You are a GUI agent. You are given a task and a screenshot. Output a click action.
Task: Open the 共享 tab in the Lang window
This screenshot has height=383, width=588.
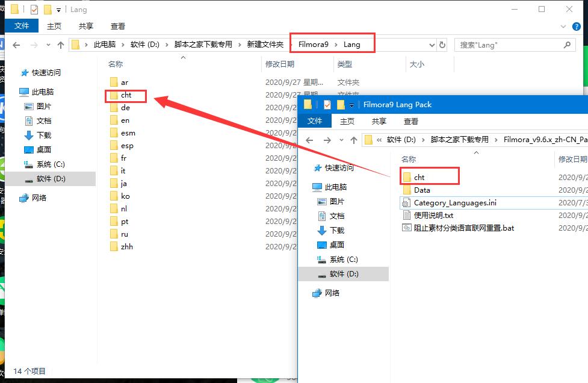tap(86, 26)
